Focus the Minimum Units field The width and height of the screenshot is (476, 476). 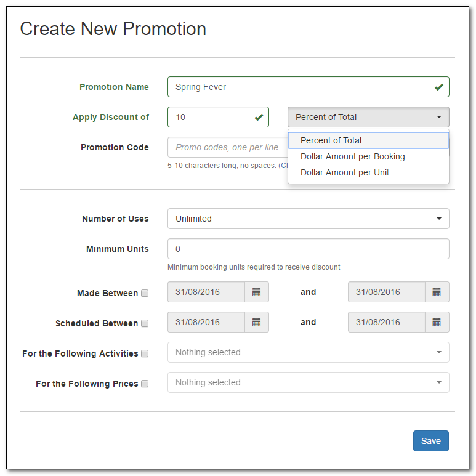tap(308, 249)
